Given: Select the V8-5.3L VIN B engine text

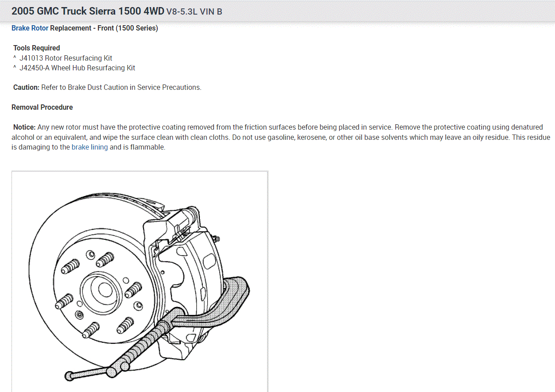Looking at the screenshot, I should 194,12.
